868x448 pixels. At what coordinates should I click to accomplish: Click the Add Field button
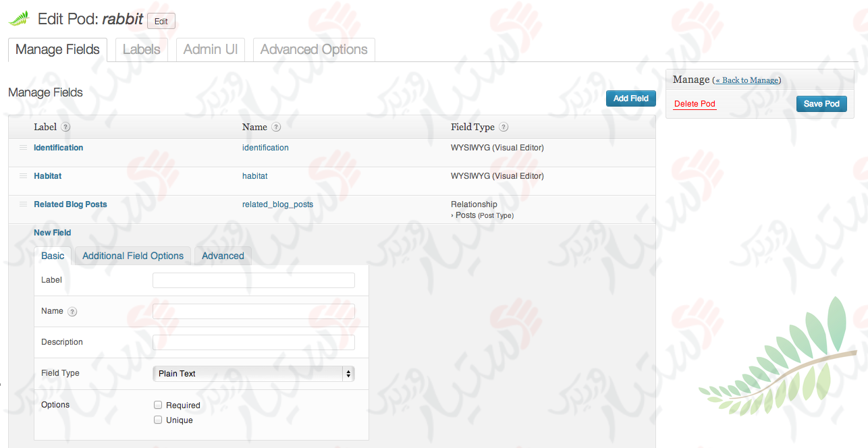click(630, 98)
